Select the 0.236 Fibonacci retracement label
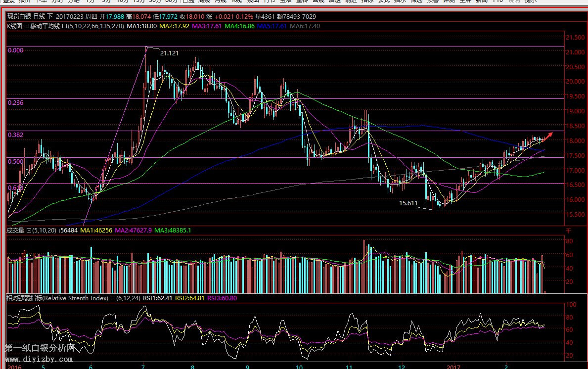 point(16,102)
